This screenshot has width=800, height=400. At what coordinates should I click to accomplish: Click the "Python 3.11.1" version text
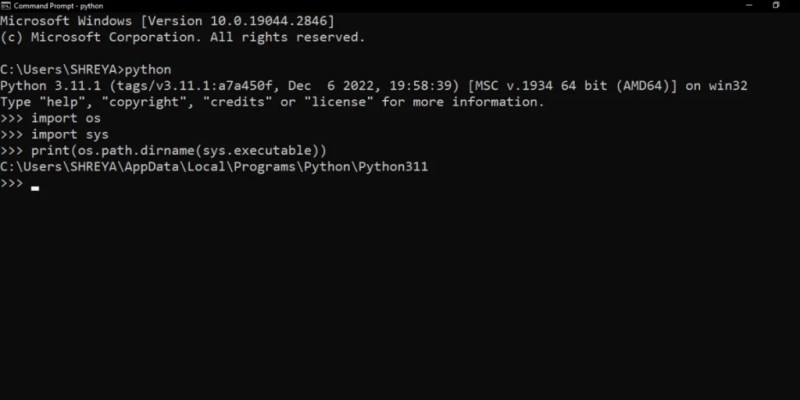pos(51,86)
